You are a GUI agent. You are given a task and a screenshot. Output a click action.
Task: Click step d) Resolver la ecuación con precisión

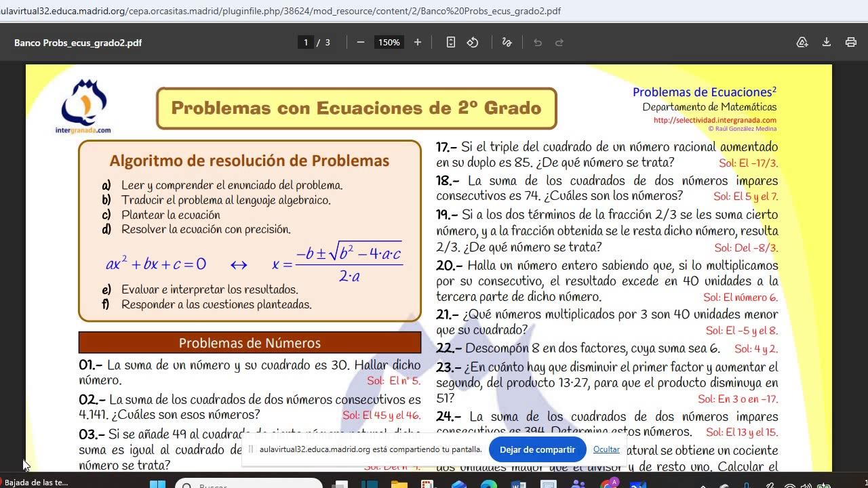click(197, 229)
